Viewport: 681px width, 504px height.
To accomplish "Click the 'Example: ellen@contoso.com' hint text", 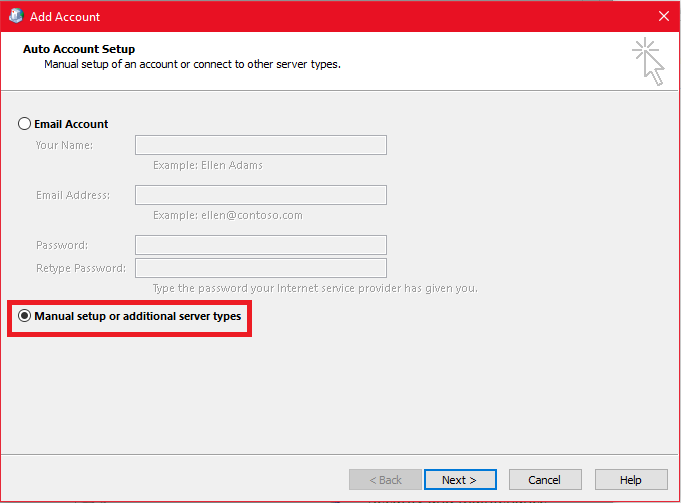I will click(x=227, y=215).
